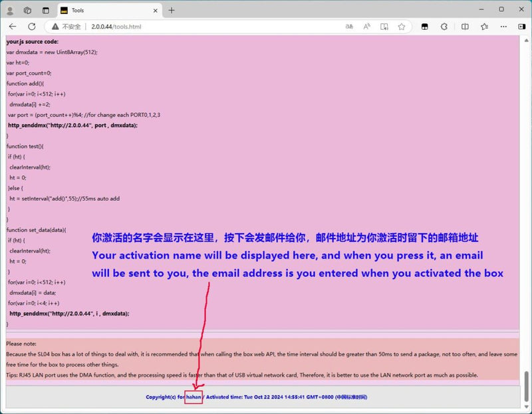
Task: Open the workspaces icon in title bar
Action: click(27, 11)
